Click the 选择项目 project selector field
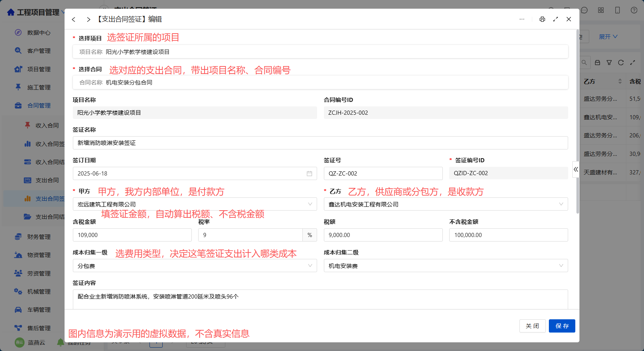 pos(320,52)
